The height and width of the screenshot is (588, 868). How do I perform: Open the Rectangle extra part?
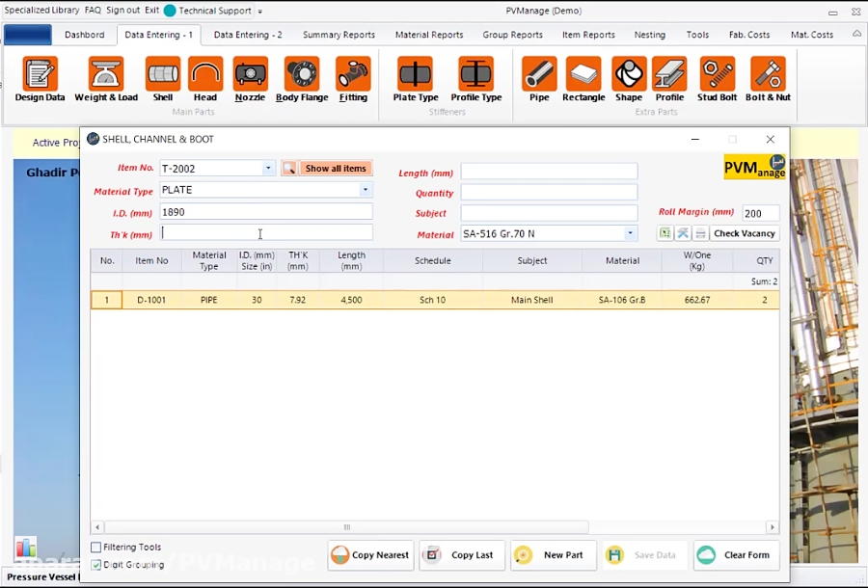coord(583,79)
